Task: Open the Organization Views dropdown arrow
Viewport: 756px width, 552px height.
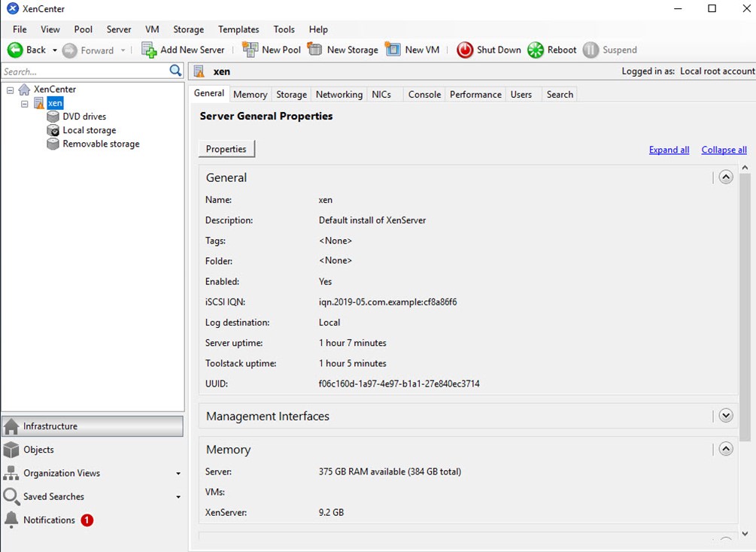Action: tap(178, 474)
